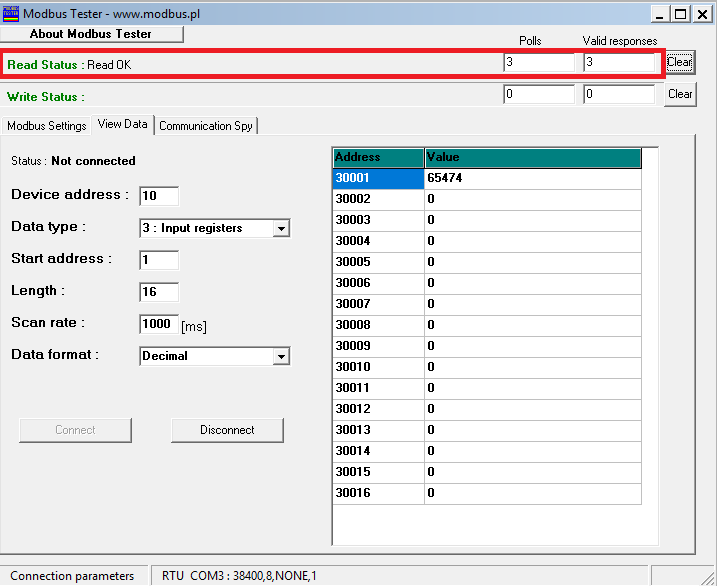Expand the Data format dropdown arrow
This screenshot has height=586, width=717.
(281, 356)
